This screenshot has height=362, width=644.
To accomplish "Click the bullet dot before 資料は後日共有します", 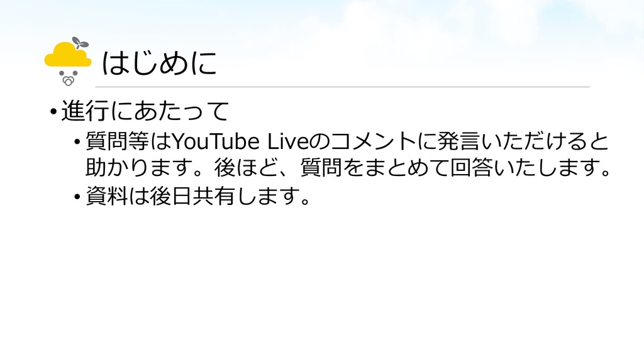I will (x=77, y=197).
